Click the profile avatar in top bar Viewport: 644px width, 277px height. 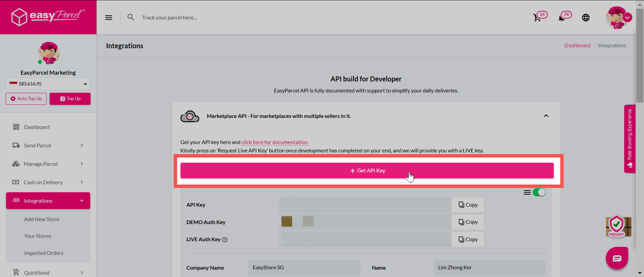coord(616,18)
